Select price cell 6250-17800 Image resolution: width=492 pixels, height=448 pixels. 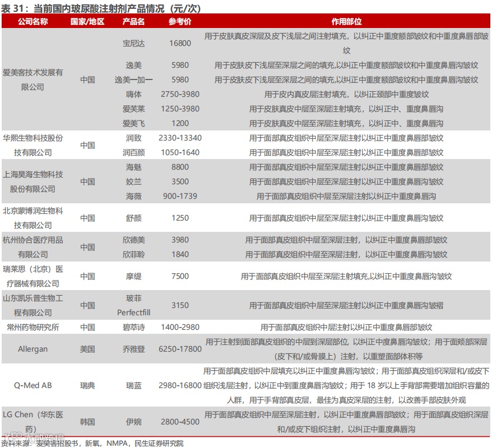click(180, 349)
